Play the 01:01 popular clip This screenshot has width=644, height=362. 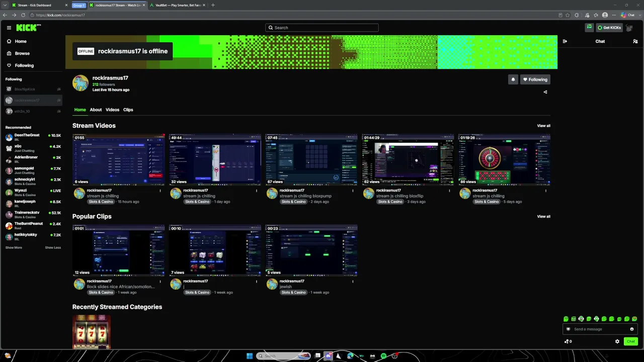pyautogui.click(x=119, y=250)
